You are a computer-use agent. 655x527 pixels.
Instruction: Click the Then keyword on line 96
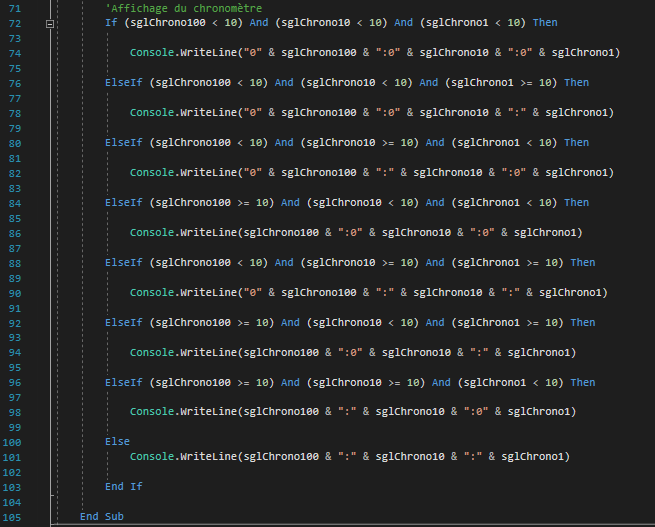pyautogui.click(x=583, y=383)
